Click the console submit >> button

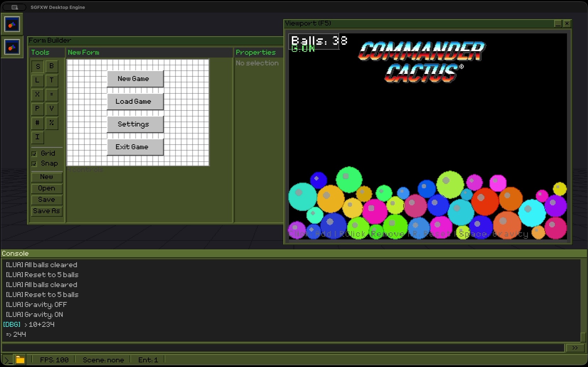point(575,348)
